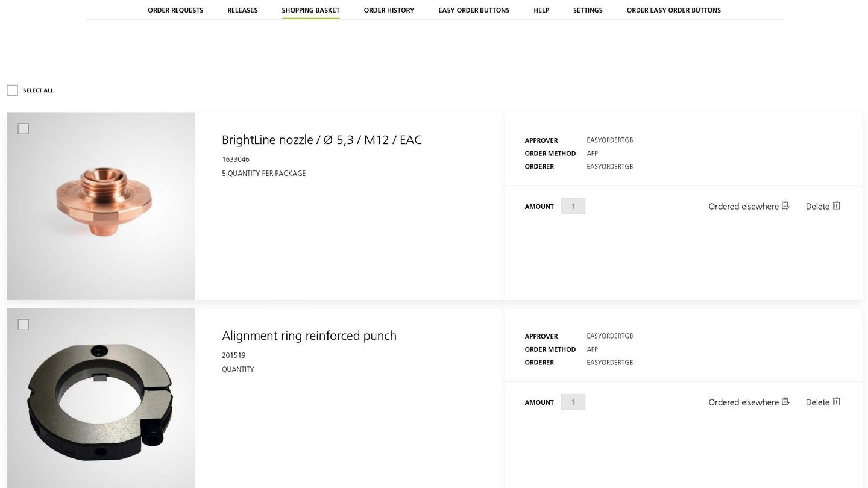Tick the Select All checkbox
This screenshot has width=868, height=488.
point(12,90)
